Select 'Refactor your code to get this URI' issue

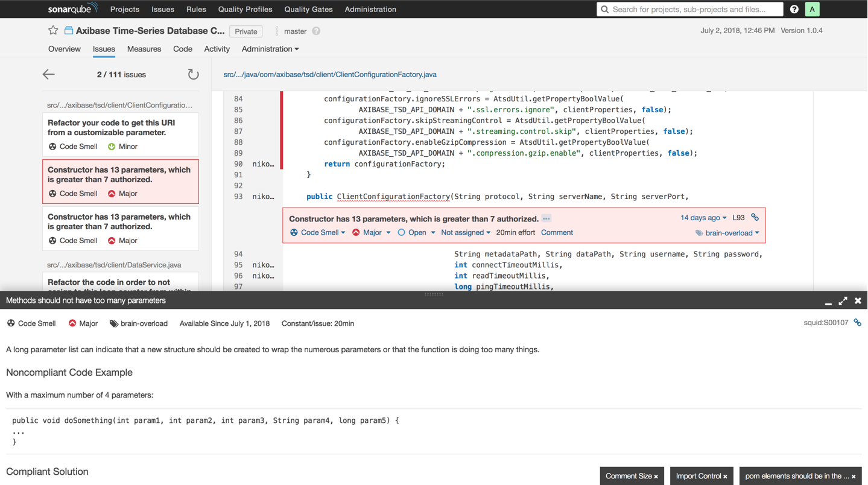121,134
